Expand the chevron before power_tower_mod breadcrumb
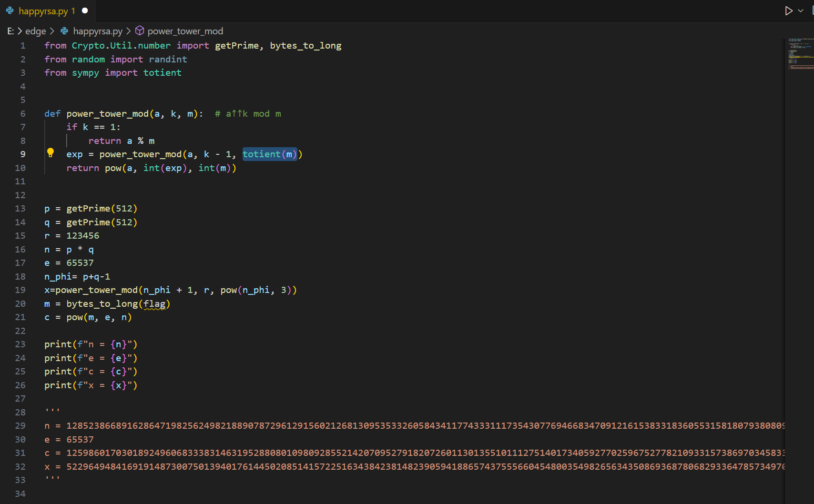Viewport: 814px width, 504px height. [x=128, y=31]
